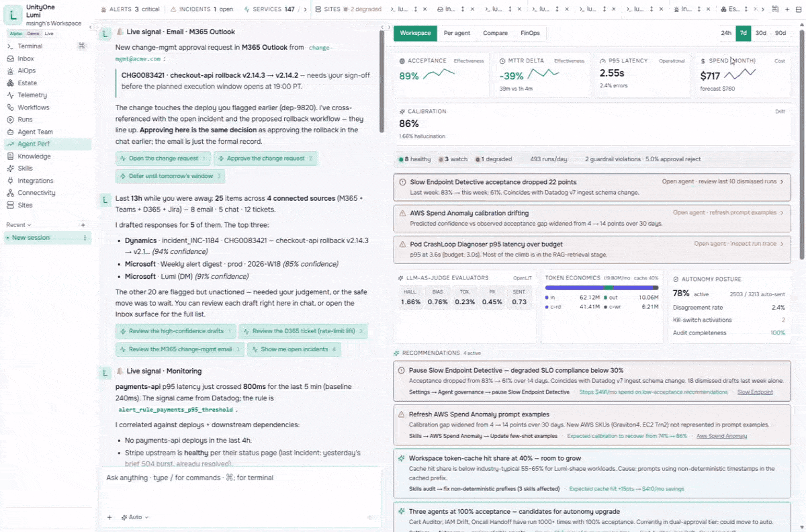806x532 pixels.
Task: Click Review the high-confidence drafts button
Action: [x=176, y=331]
